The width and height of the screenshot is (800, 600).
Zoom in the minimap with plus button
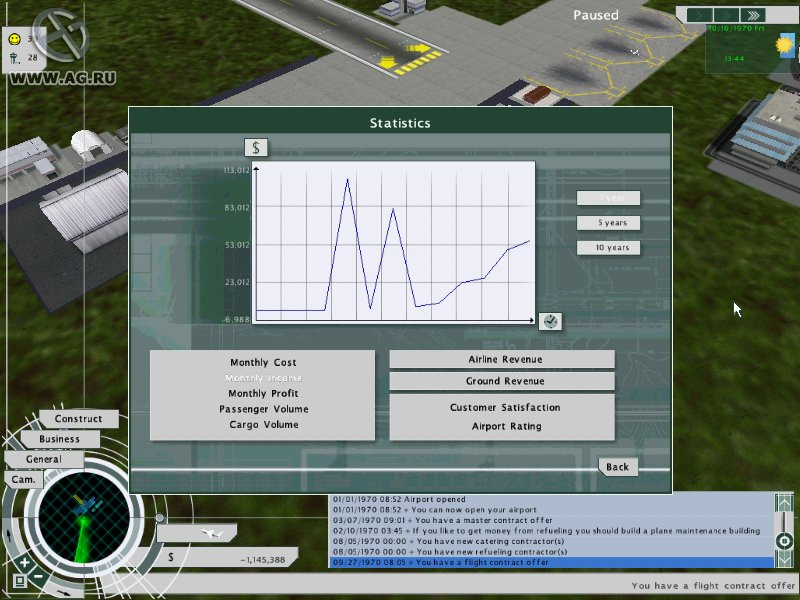(x=23, y=563)
